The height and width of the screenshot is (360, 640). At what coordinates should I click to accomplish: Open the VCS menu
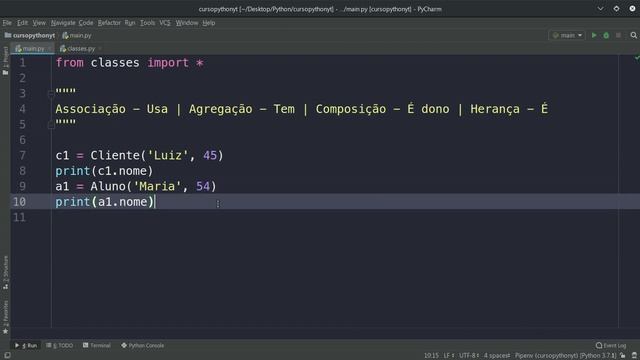click(x=165, y=23)
